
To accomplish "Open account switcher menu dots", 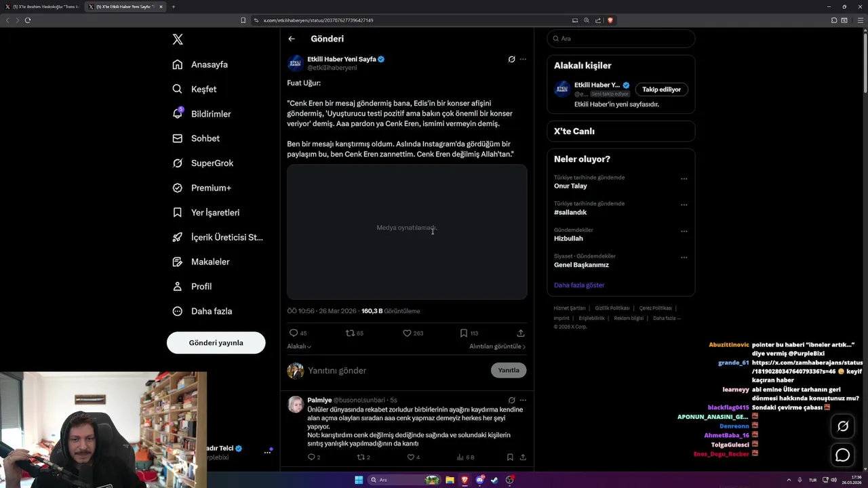I will [x=267, y=452].
